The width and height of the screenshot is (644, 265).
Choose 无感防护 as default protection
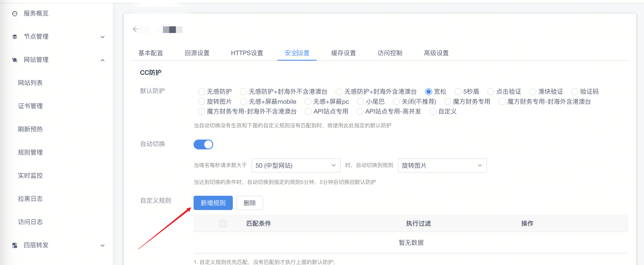(202, 91)
